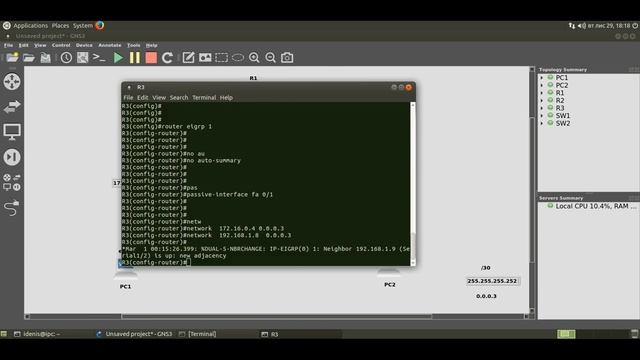Add a note toolbar icon

[x=188, y=58]
